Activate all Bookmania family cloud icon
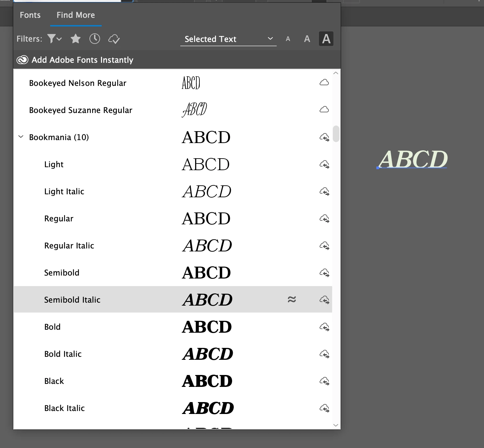 point(325,137)
